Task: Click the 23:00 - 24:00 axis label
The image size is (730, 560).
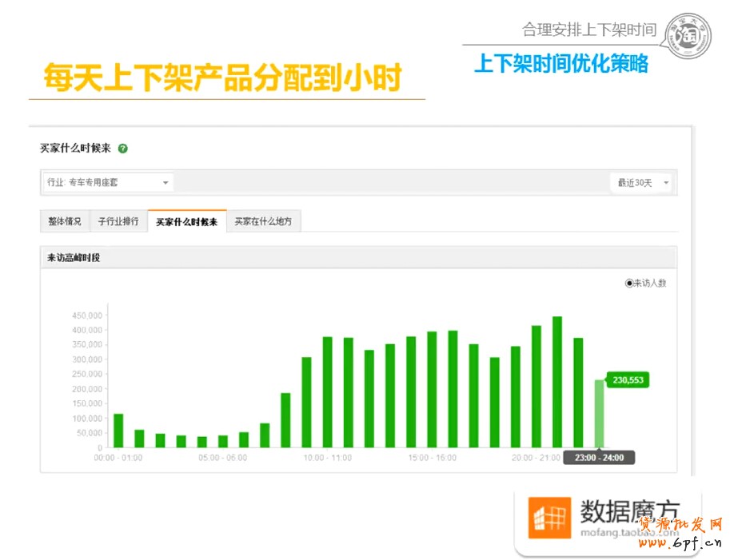Action: 599,458
